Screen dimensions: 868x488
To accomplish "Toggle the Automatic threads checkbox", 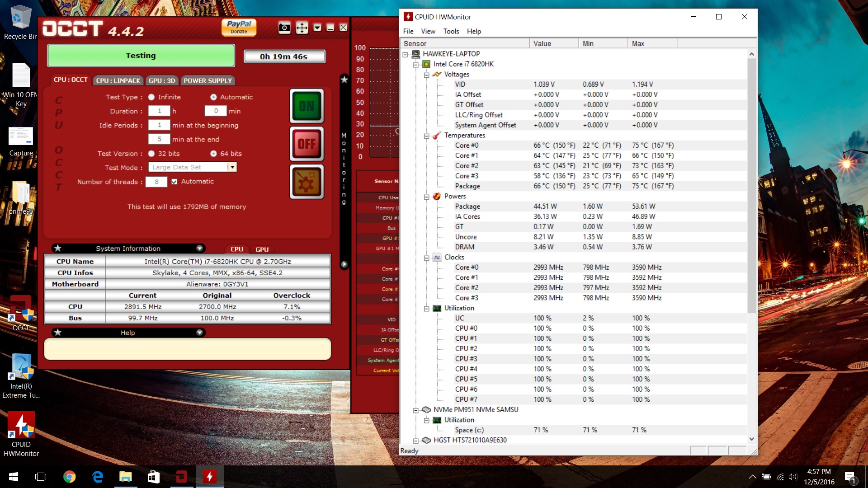I will pyautogui.click(x=174, y=182).
